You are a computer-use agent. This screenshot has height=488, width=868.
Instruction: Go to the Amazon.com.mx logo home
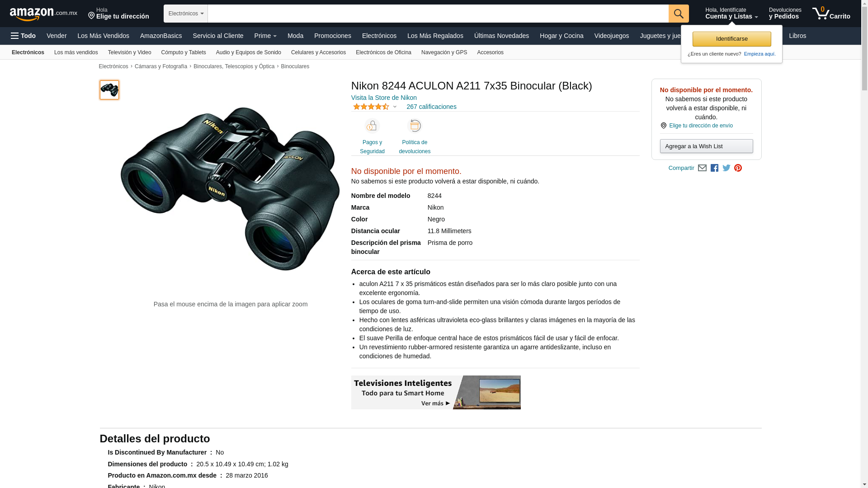[x=43, y=14]
